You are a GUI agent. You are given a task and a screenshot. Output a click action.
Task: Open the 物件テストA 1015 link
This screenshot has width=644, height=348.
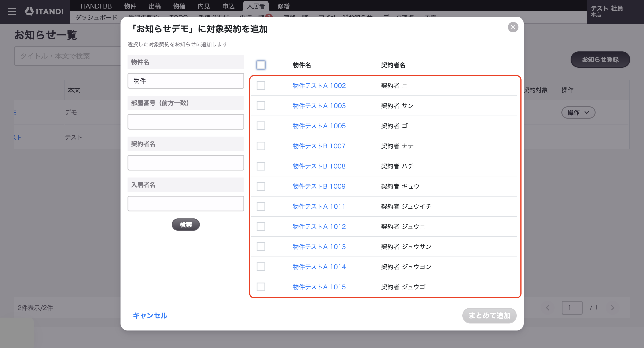click(319, 287)
